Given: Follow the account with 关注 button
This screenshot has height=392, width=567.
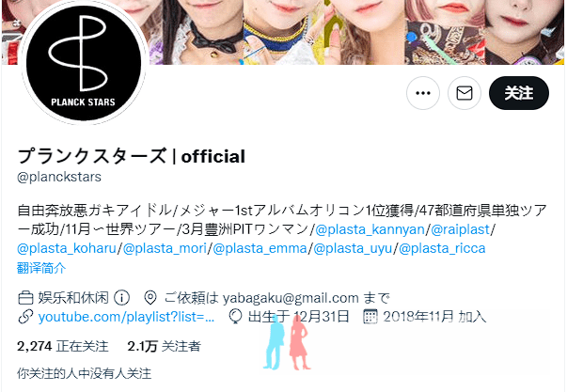Looking at the screenshot, I should (x=518, y=93).
